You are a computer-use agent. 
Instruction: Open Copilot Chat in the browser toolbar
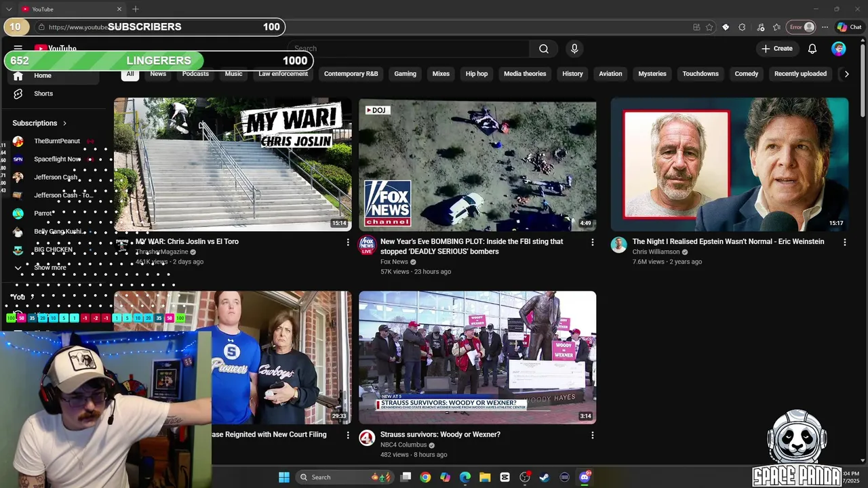pyautogui.click(x=849, y=27)
